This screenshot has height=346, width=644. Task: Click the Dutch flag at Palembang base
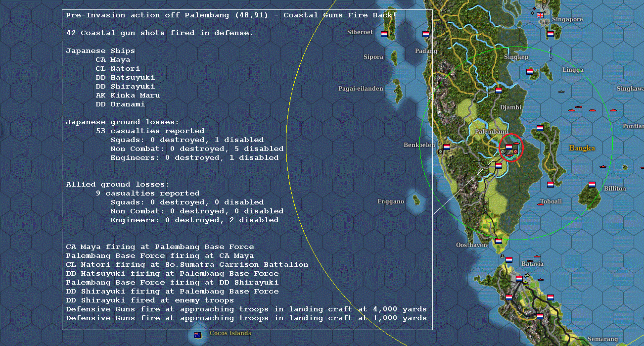509,147
